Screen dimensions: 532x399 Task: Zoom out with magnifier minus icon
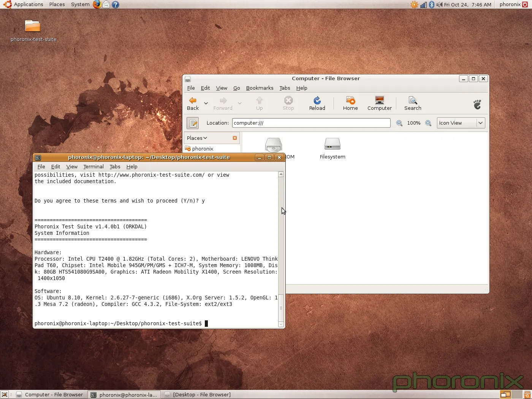point(399,123)
